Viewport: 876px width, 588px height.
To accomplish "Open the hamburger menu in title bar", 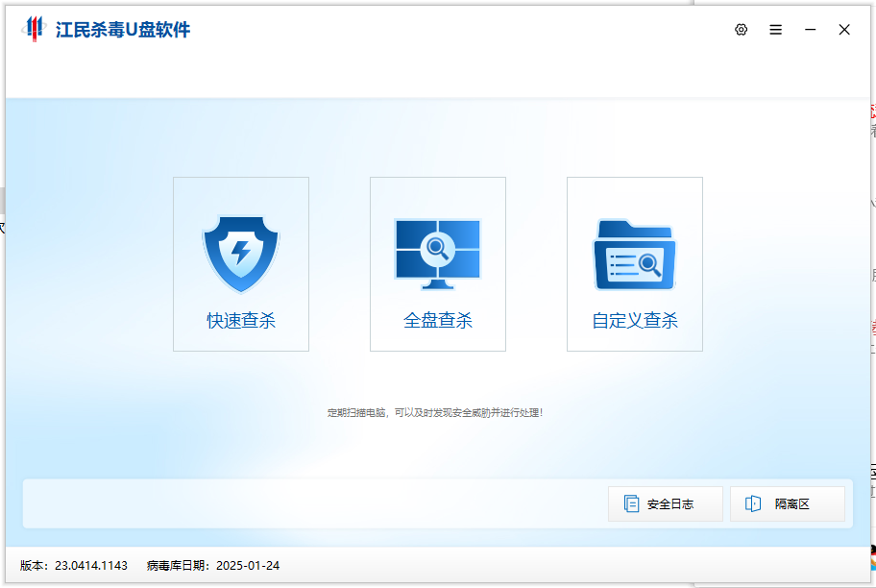I will coord(775,30).
